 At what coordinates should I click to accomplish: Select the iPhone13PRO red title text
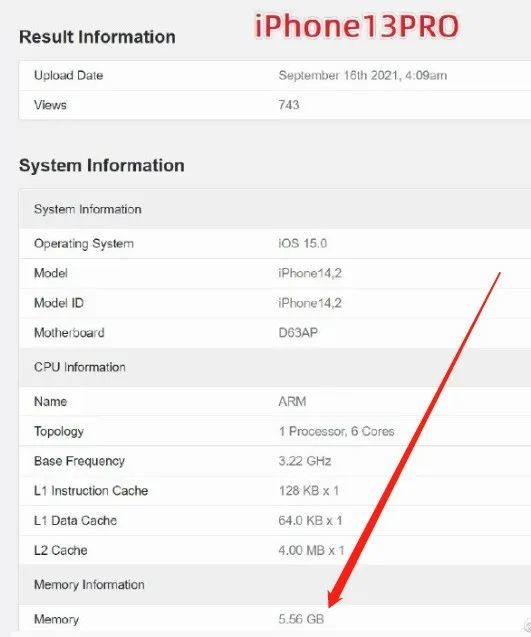(357, 27)
